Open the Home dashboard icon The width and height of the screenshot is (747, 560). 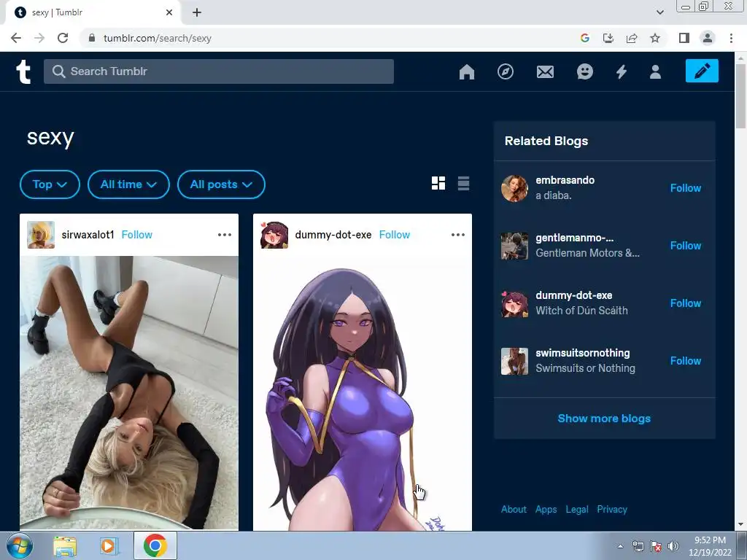466,71
